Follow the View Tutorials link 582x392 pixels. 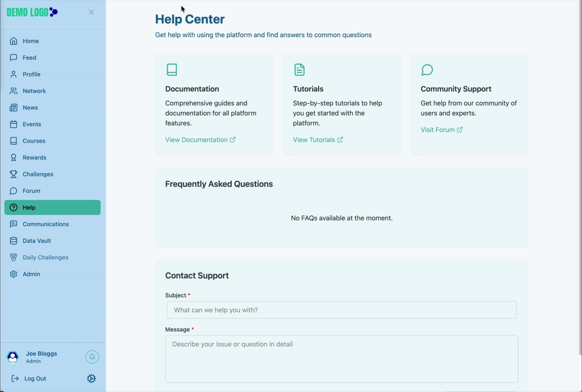point(318,140)
